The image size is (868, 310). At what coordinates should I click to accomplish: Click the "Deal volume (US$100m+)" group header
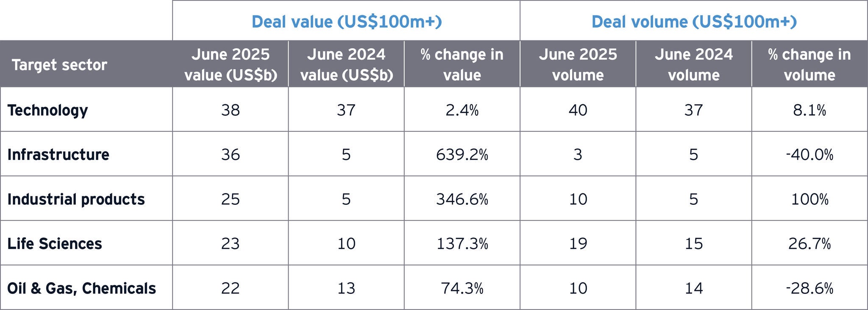(694, 22)
